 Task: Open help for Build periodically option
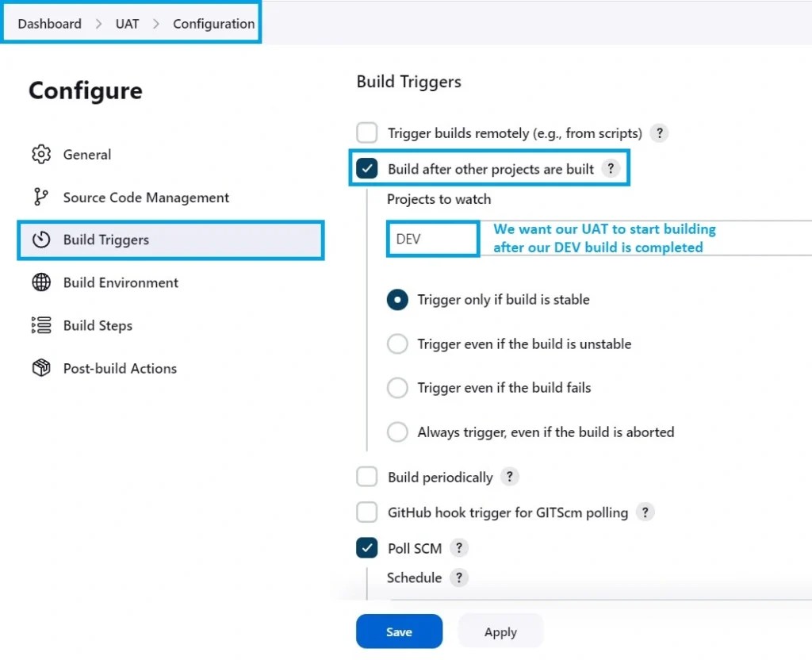510,477
